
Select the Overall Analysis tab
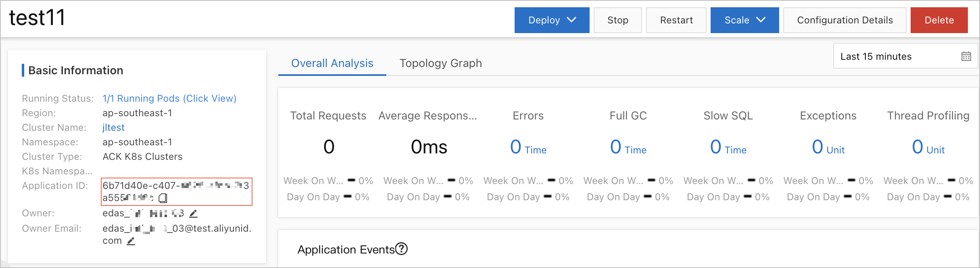[332, 63]
